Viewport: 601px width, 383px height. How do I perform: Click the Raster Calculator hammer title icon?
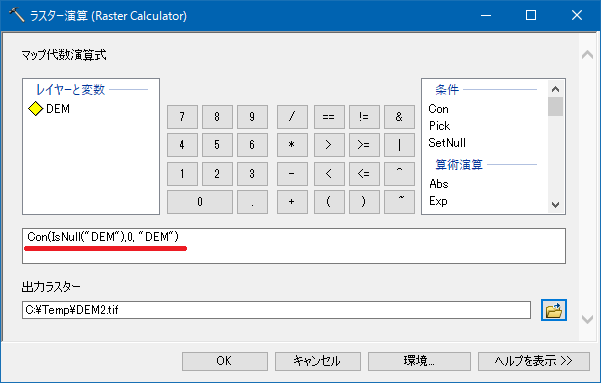pos(16,15)
